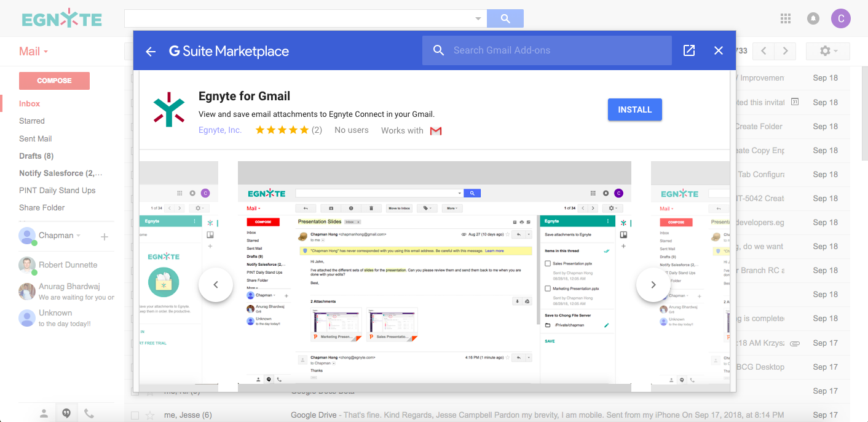Click the plus icon to start new chat
Image resolution: width=868 pixels, height=422 pixels.
click(x=105, y=236)
